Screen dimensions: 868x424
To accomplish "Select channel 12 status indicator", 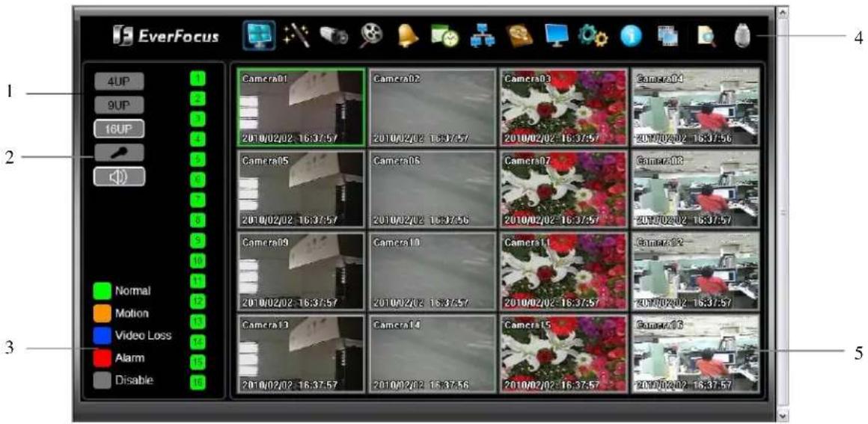I will tap(199, 301).
